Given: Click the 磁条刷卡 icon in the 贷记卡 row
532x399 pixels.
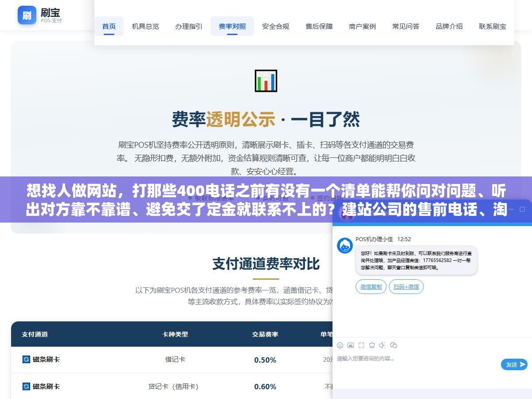Looking at the screenshot, I should click(x=26, y=386).
